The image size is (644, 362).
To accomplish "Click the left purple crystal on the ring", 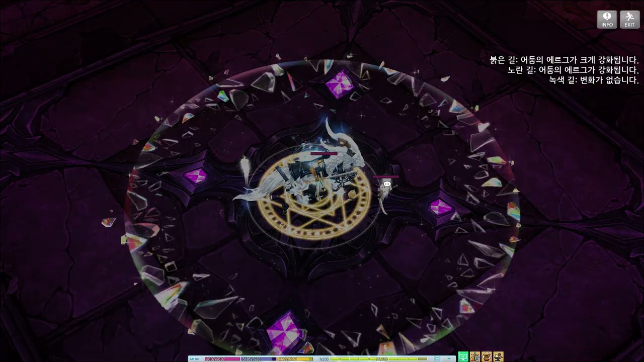I will click(195, 176).
